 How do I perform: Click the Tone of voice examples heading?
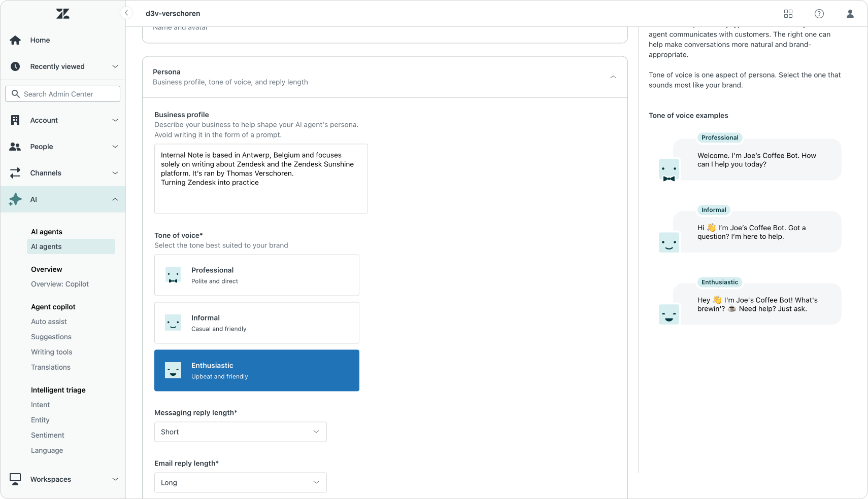click(688, 116)
